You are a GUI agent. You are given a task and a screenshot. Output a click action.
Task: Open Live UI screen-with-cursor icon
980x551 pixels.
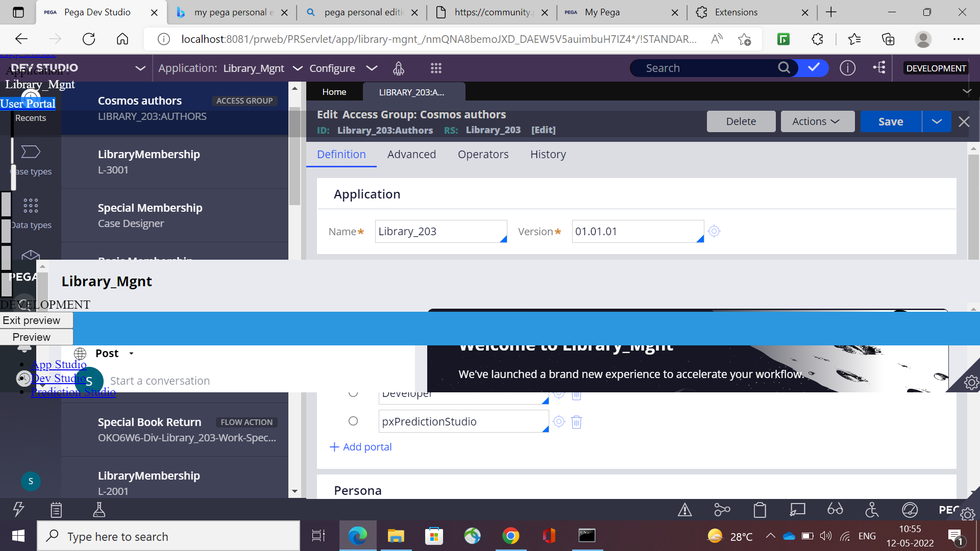click(x=798, y=509)
